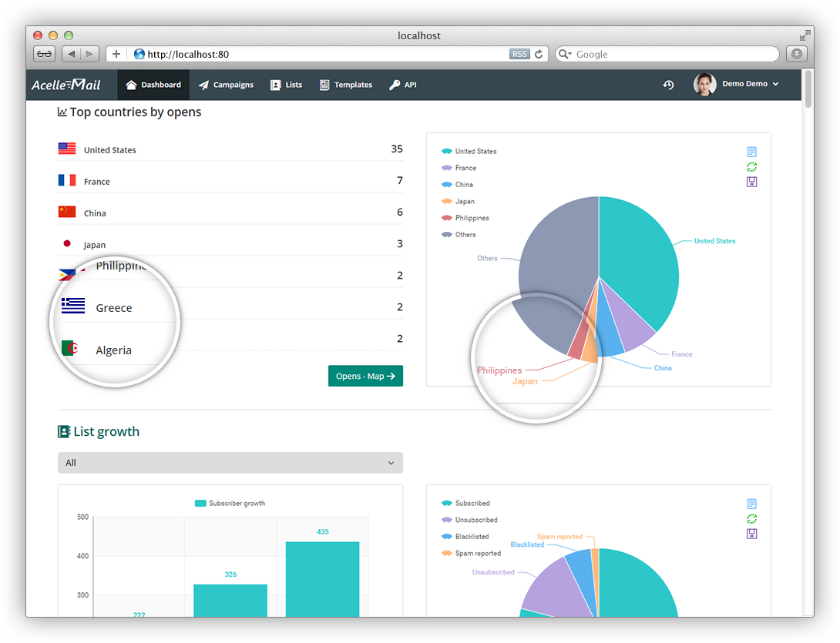This screenshot has height=643, width=840.
Task: Click the user avatar photo in the header
Action: coord(704,85)
